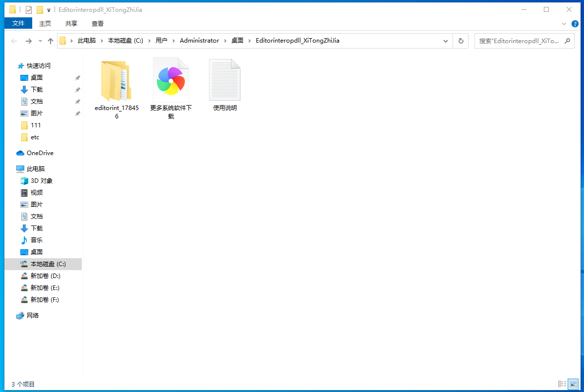
Task: Open 图片 under 此电脑
Action: [37, 204]
